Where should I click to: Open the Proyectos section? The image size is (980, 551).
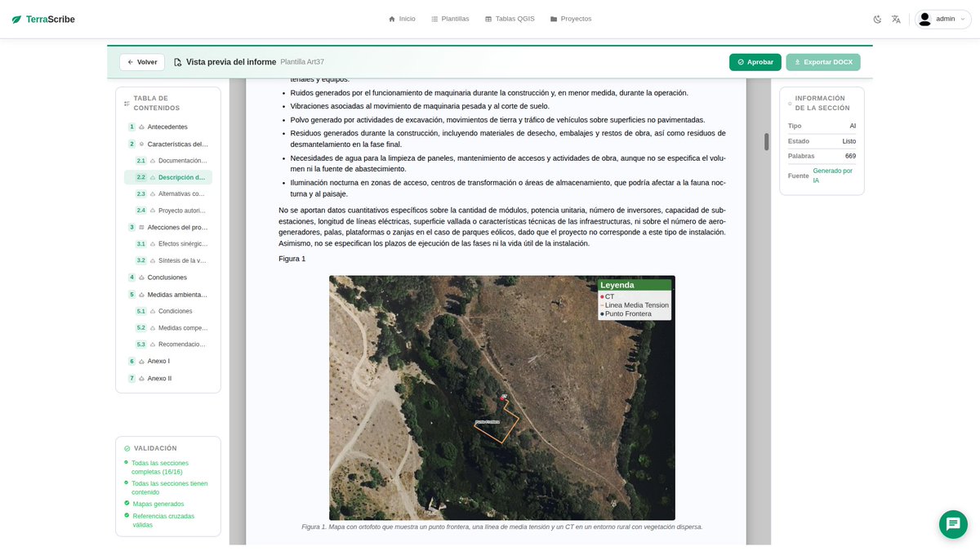[571, 19]
